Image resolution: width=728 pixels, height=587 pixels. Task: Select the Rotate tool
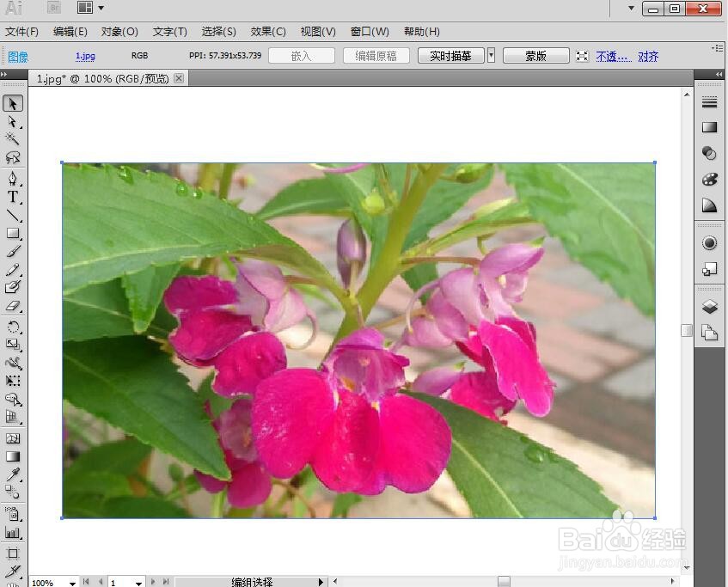coord(13,327)
